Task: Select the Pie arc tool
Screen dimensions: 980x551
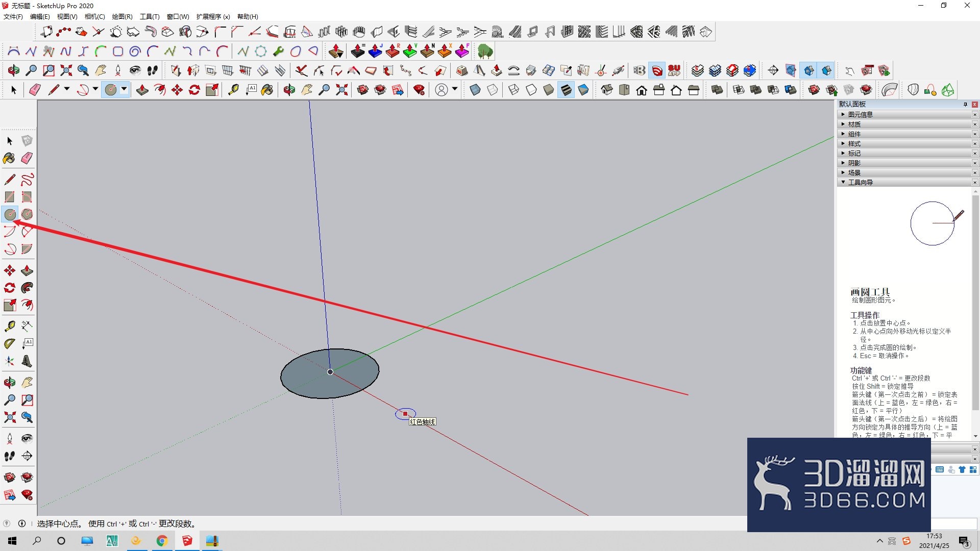Action: point(27,249)
